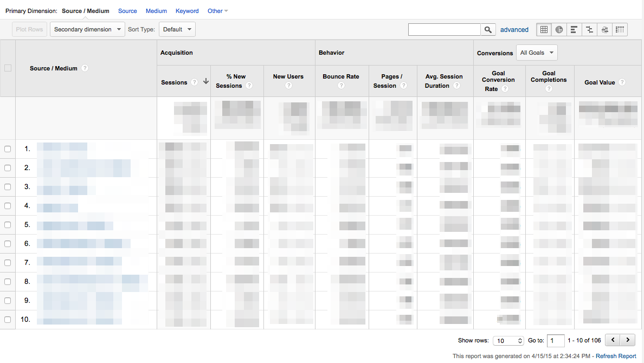
Task: Switch to the Percentage pie chart view
Action: click(x=559, y=30)
